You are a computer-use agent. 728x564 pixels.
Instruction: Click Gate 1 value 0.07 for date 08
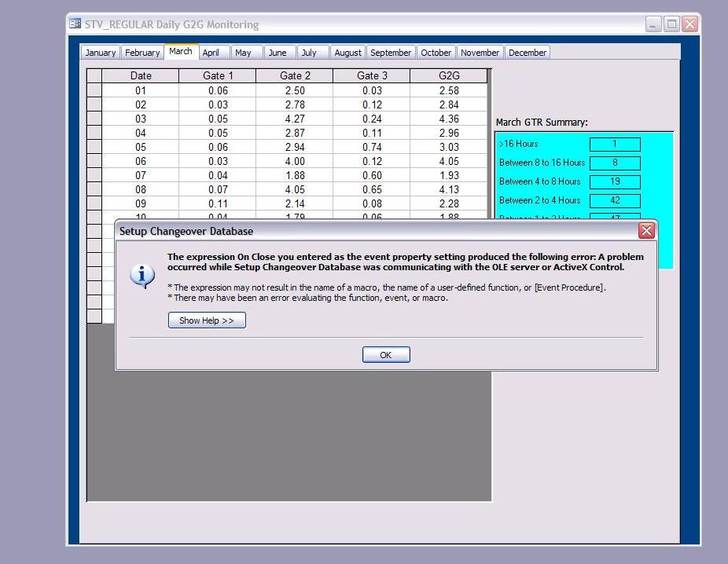[218, 189]
